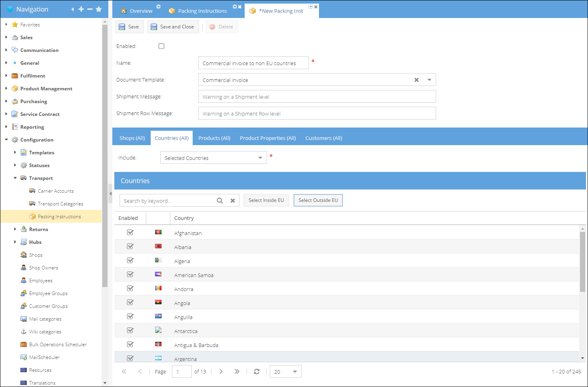Open the page size dropdown showing 20
The width and height of the screenshot is (588, 387).
pos(286,371)
